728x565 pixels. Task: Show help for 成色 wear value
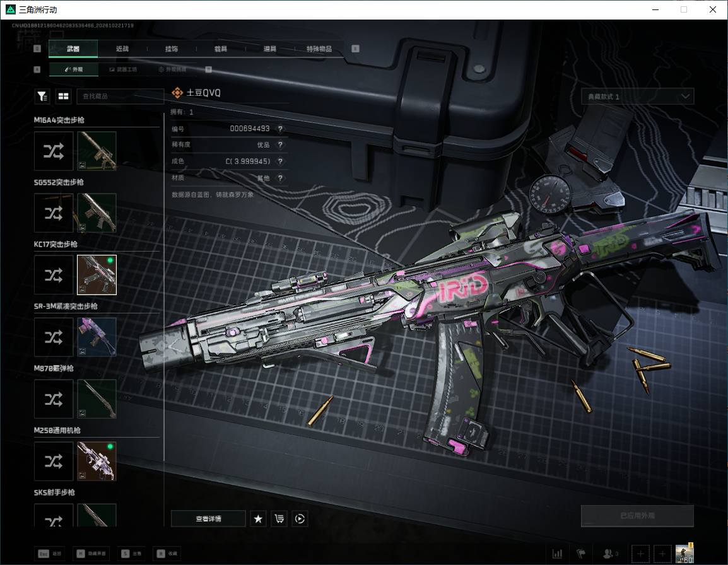[280, 161]
